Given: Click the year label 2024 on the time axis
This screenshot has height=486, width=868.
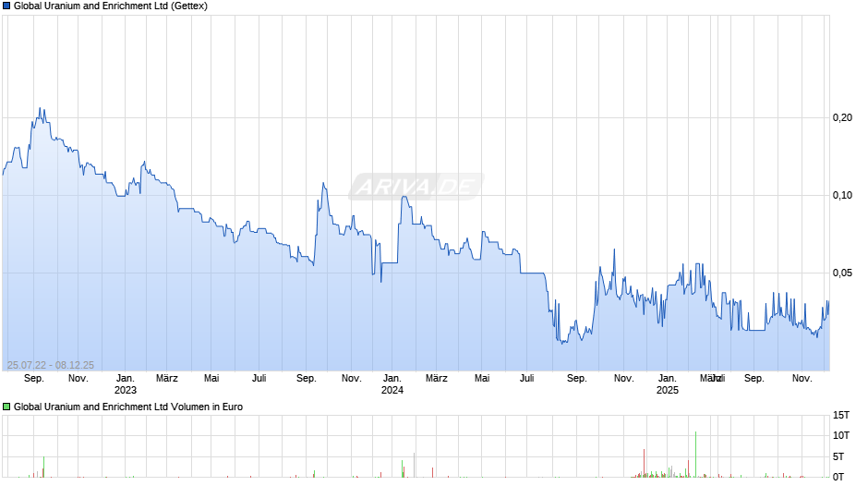Looking at the screenshot, I should 392,390.
